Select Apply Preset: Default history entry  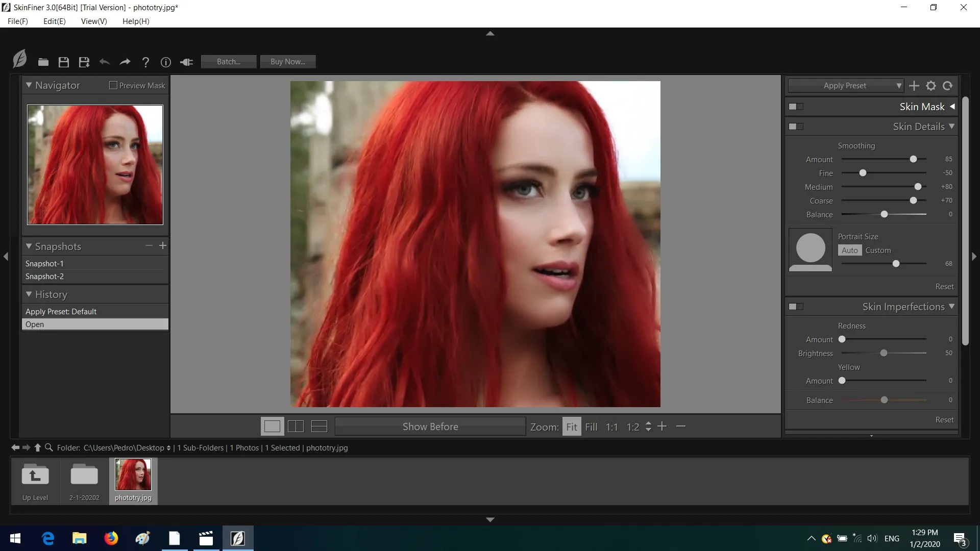tap(95, 311)
